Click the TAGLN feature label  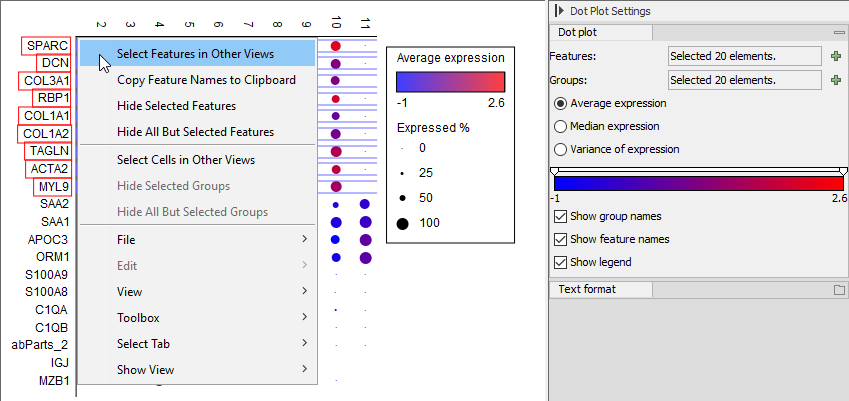[48, 151]
